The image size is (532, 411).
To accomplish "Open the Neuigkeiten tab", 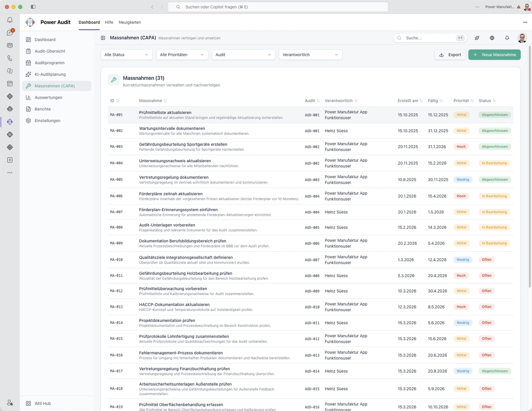I will (x=130, y=22).
